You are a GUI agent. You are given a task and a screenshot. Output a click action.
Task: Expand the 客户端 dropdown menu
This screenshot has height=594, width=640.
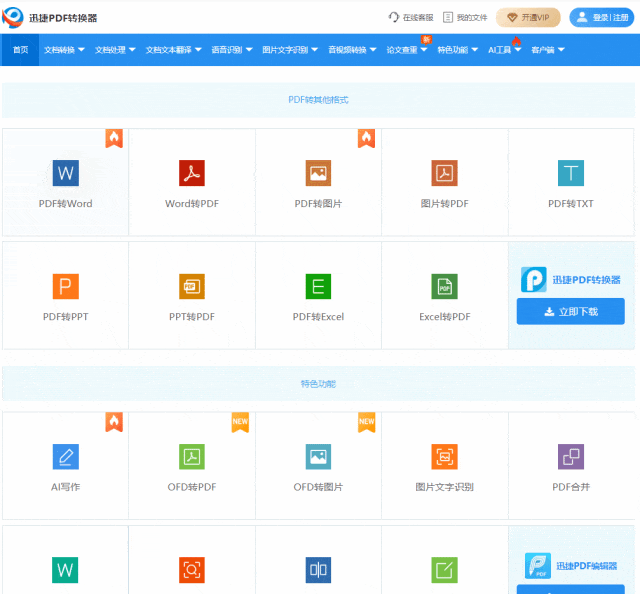pos(548,50)
